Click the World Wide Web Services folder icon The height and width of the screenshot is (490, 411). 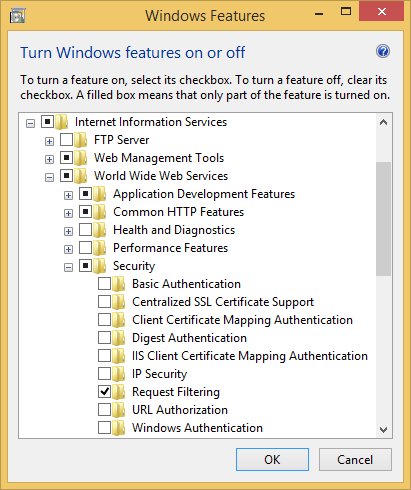81,176
